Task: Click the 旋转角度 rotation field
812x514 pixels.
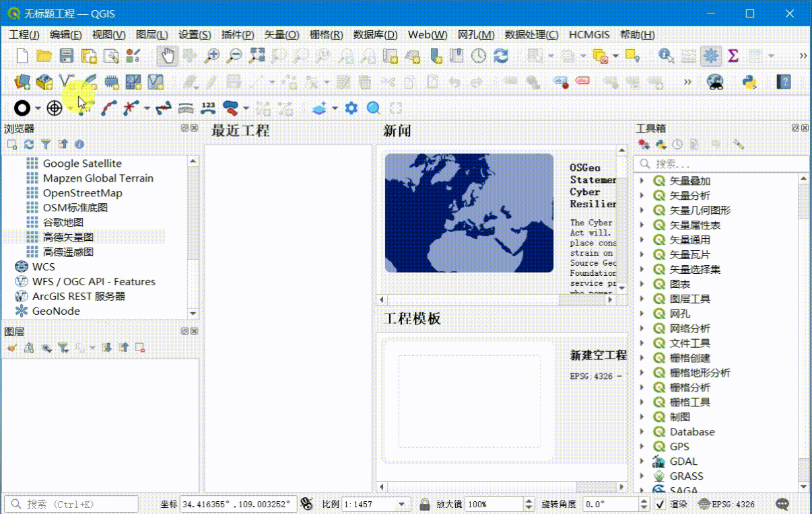Action: (x=610, y=504)
